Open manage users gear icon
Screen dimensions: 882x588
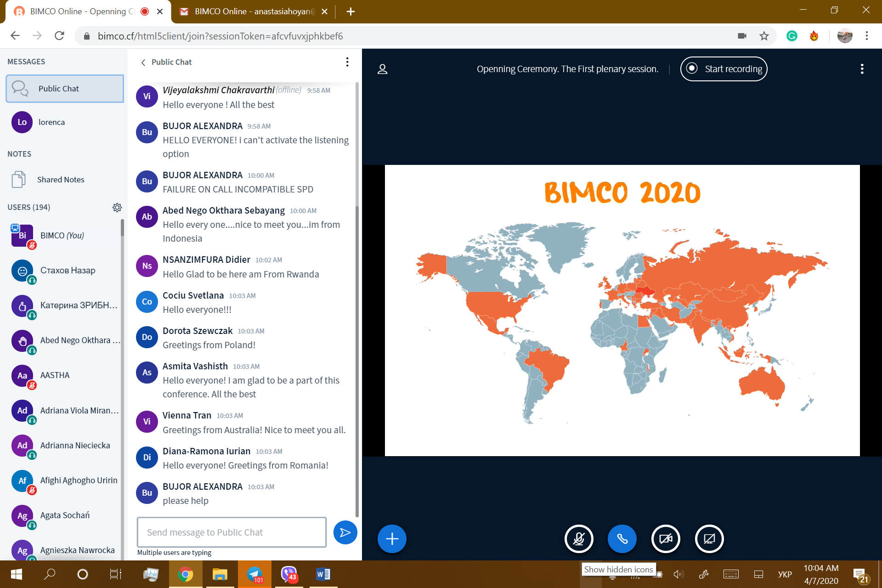[x=117, y=207]
